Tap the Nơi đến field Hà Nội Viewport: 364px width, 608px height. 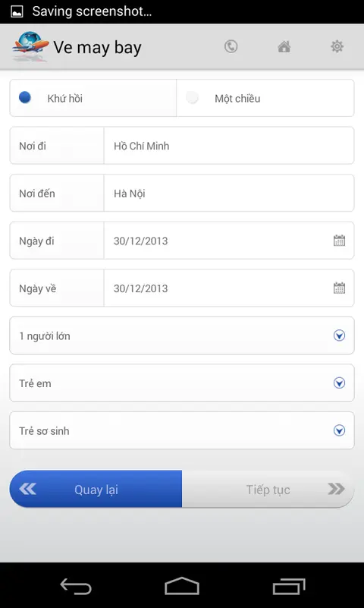pos(229,193)
